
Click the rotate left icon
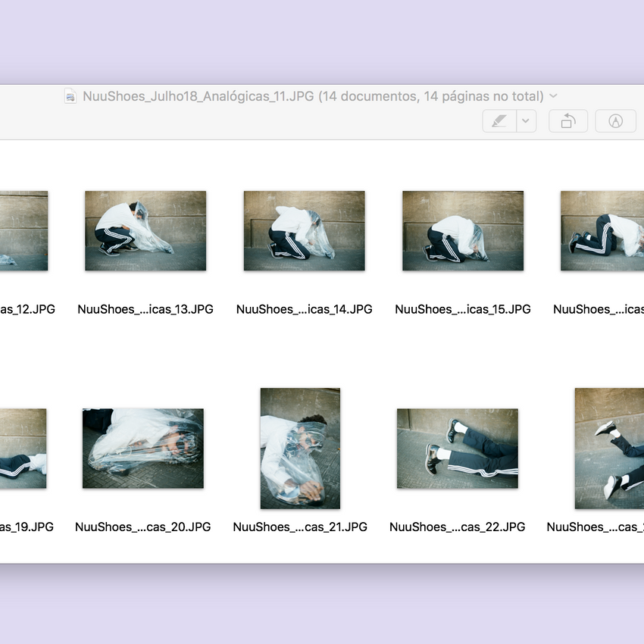pos(568,121)
